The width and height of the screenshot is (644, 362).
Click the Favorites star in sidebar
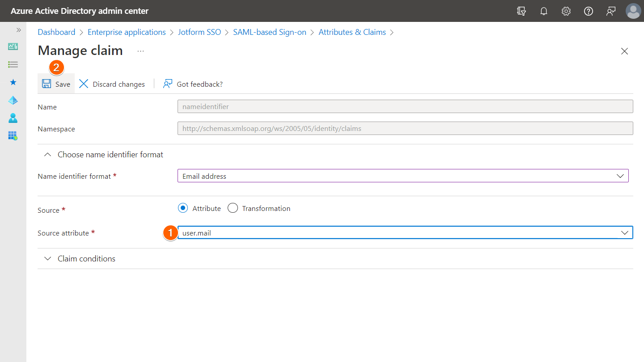click(x=13, y=82)
